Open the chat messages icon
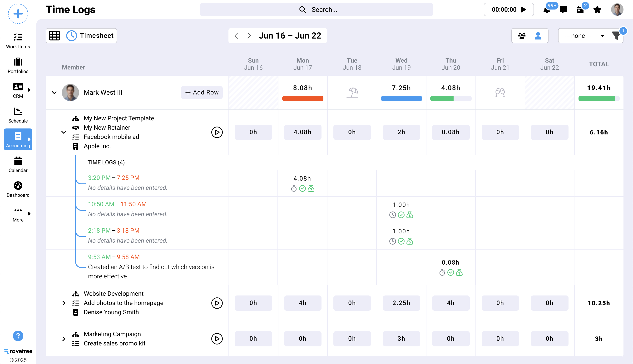 (x=563, y=10)
